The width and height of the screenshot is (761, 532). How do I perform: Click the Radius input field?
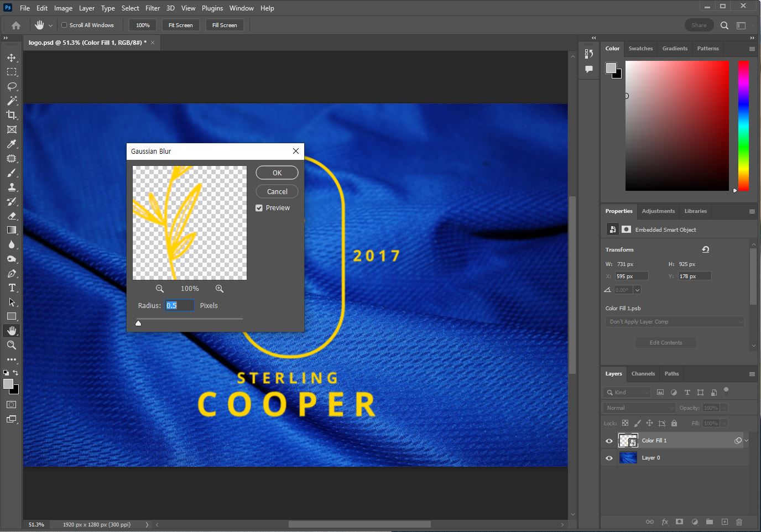click(x=179, y=305)
